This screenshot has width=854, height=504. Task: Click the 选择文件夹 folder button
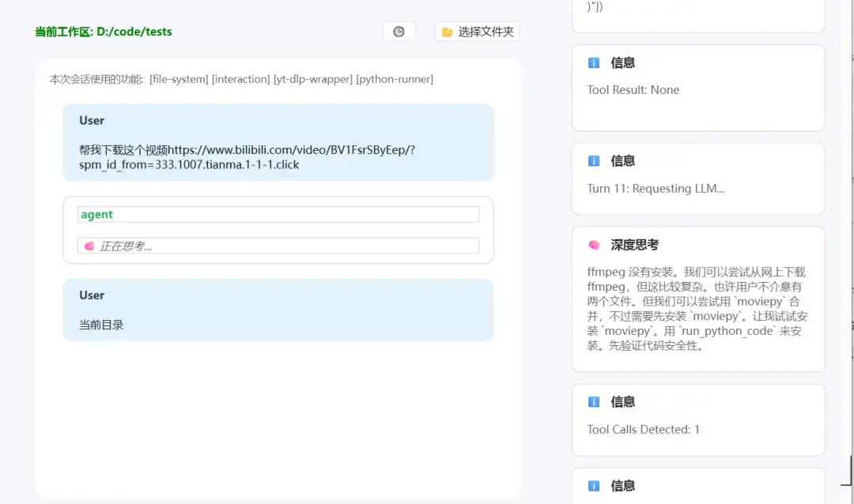pyautogui.click(x=477, y=32)
